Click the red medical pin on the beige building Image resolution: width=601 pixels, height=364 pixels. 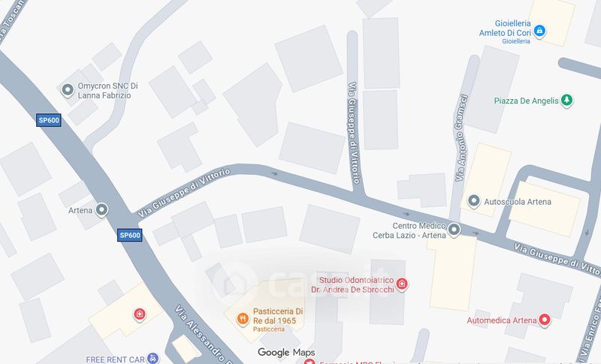tap(140, 314)
